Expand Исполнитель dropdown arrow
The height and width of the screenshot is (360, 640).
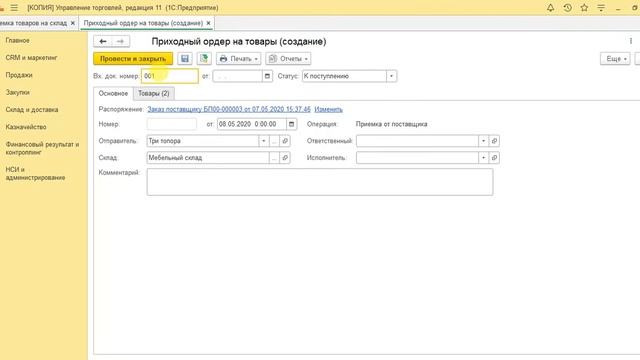[x=484, y=158]
